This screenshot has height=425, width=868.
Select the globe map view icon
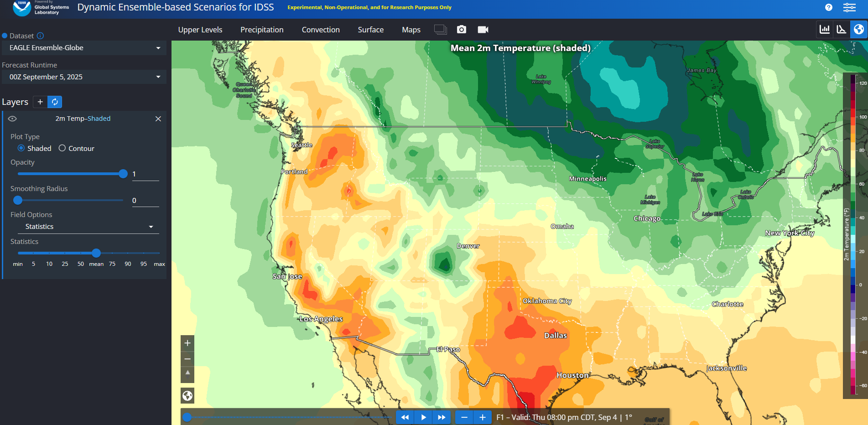[x=858, y=30]
